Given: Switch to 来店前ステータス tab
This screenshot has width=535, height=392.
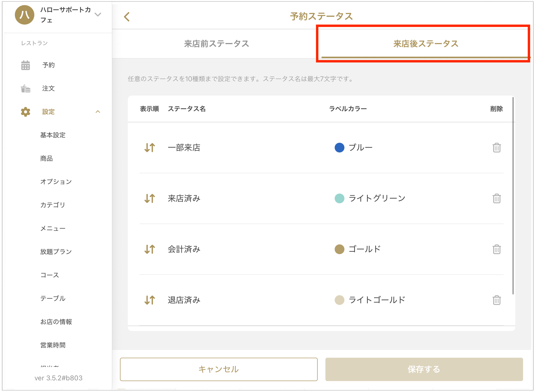Looking at the screenshot, I should click(216, 44).
